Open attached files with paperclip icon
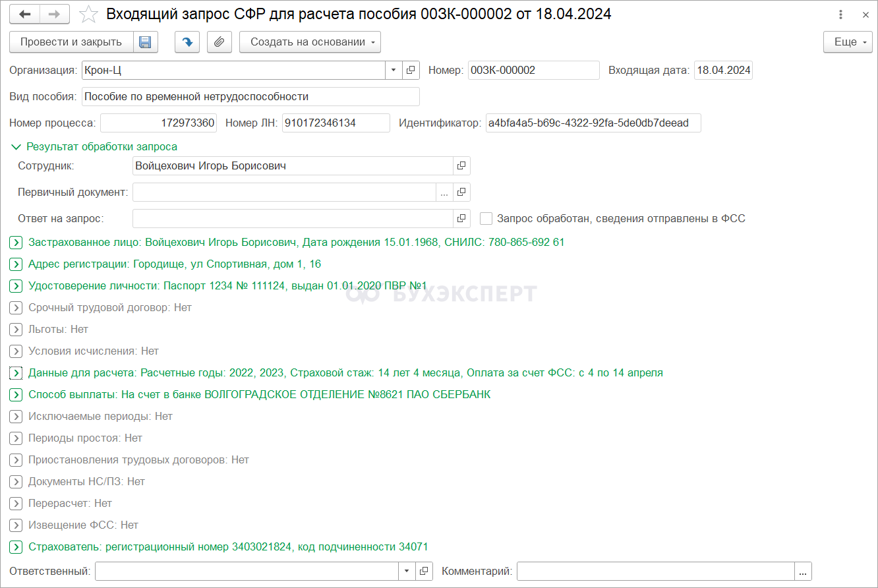 coord(219,42)
